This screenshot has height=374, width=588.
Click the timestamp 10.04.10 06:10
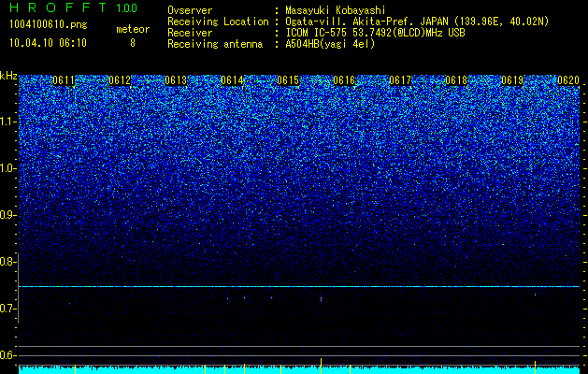point(48,43)
